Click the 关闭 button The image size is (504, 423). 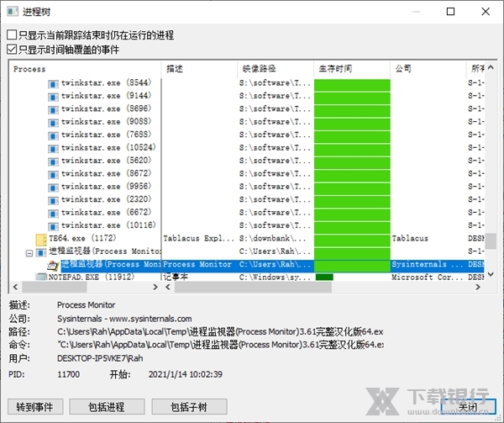coord(468,407)
